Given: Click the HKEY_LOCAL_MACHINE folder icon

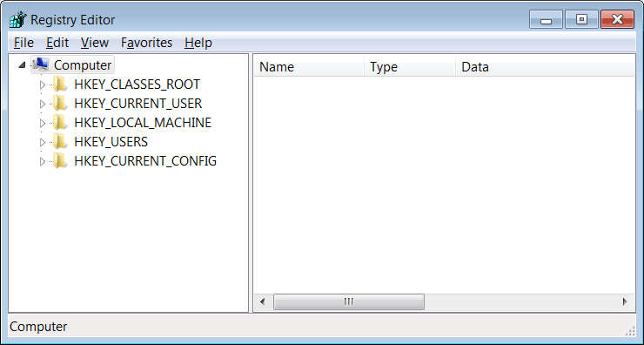Looking at the screenshot, I should coord(60,123).
